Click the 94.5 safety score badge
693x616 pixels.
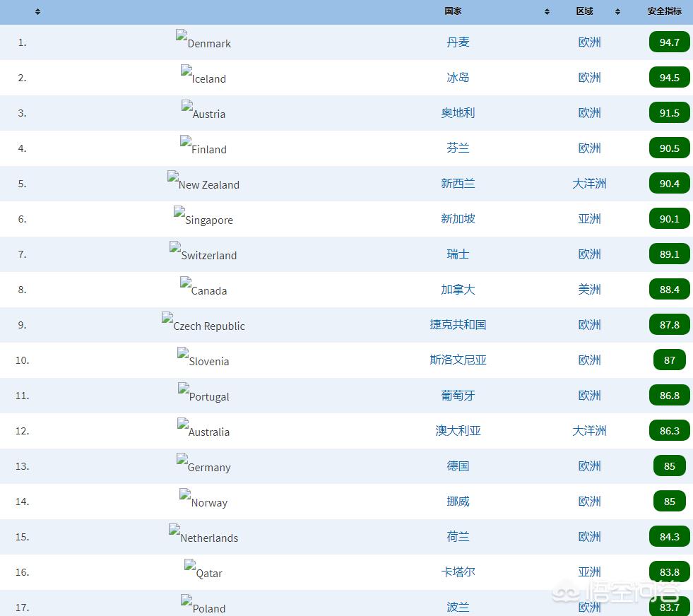click(669, 78)
